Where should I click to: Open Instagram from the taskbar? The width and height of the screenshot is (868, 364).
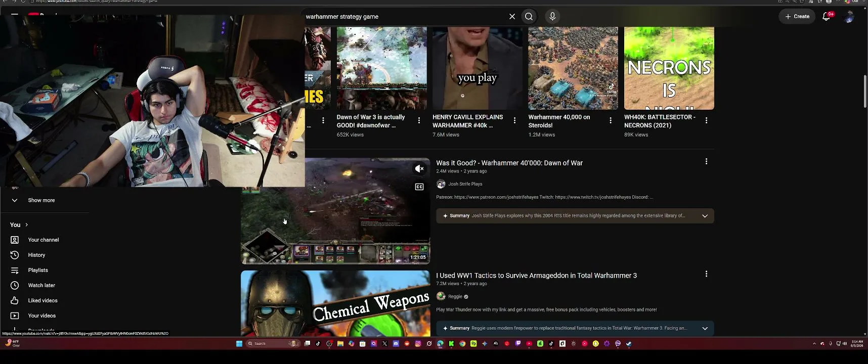(418, 344)
